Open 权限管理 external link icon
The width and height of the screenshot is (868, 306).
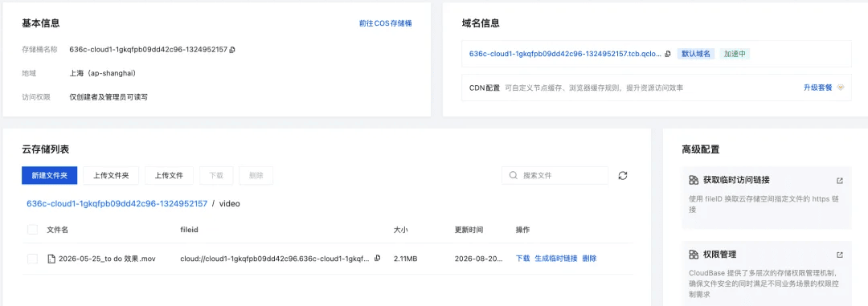coord(840,255)
